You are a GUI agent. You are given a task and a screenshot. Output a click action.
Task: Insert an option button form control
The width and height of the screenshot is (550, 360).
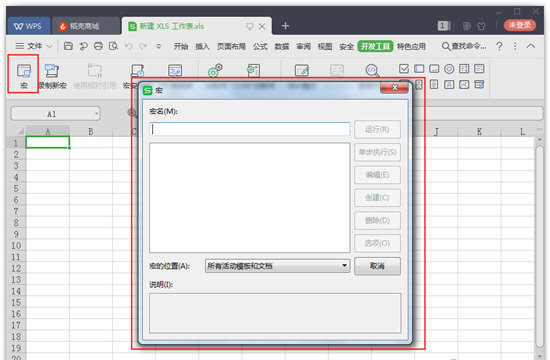pyautogui.click(x=449, y=69)
